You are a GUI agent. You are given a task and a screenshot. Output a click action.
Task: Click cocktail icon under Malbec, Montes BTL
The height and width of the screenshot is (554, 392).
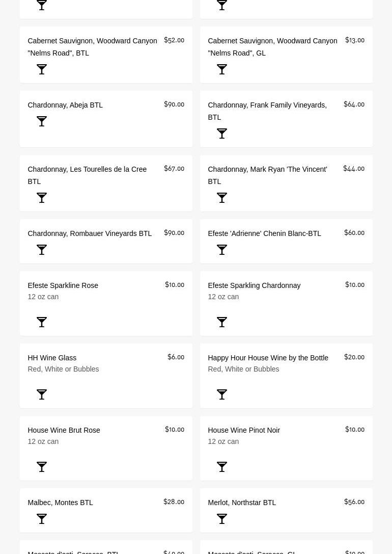point(42,519)
